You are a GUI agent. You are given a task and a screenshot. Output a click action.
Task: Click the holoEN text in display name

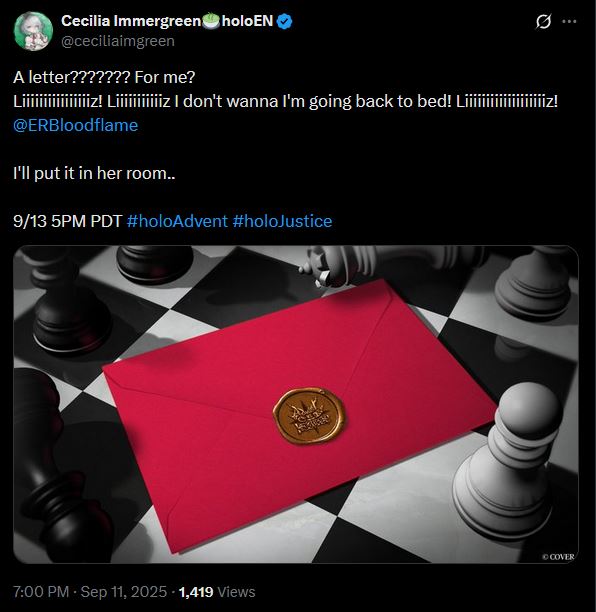247,21
